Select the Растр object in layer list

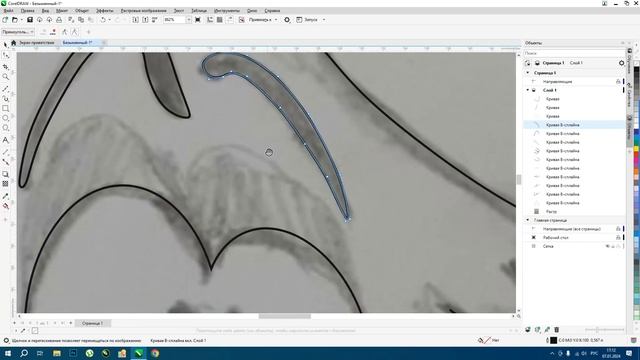coord(551,211)
